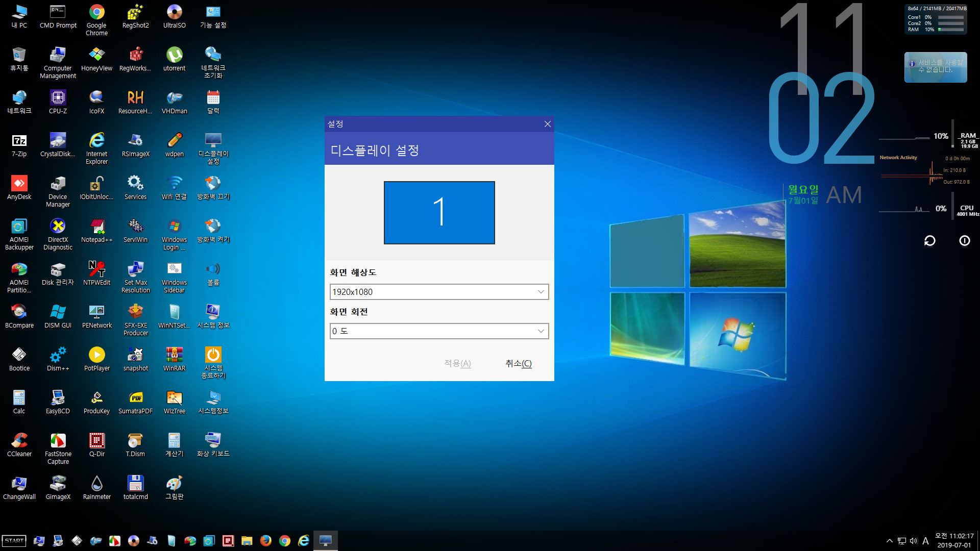Open the UltraISO desktop shortcut
The height and width of the screenshot is (551, 980).
175,17
